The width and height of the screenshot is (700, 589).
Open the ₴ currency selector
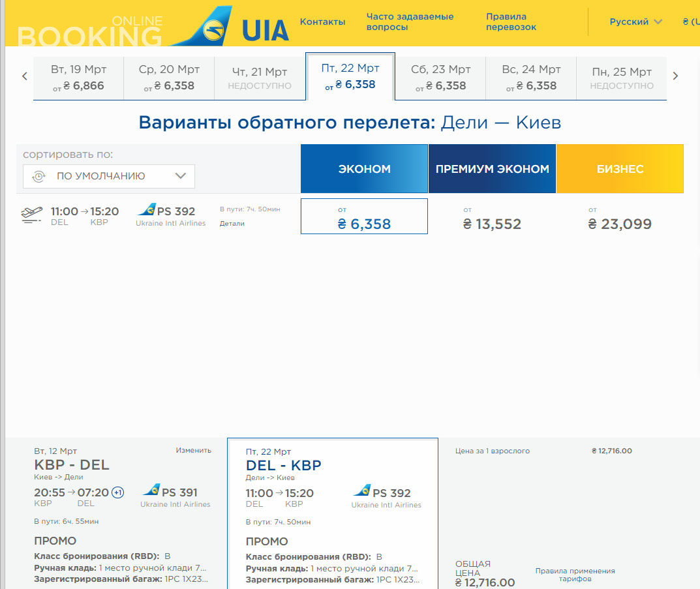pyautogui.click(x=691, y=22)
